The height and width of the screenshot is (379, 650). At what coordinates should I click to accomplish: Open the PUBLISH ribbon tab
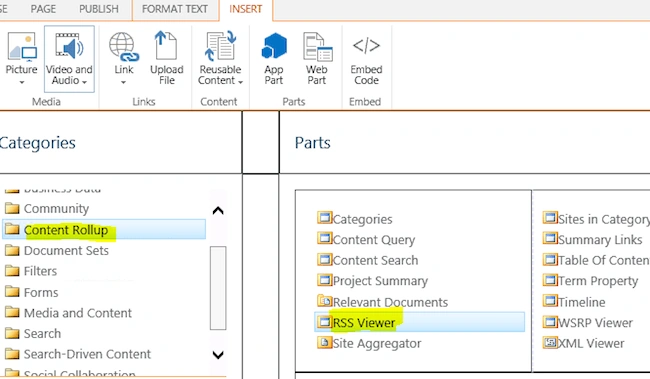(x=99, y=9)
